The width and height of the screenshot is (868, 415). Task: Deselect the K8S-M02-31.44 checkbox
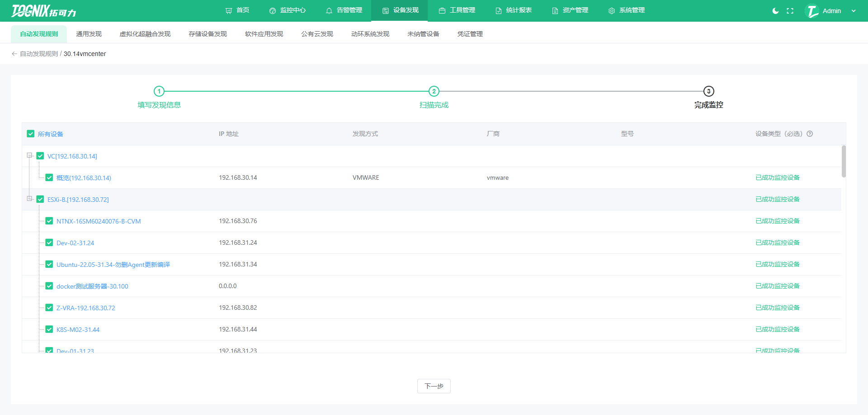click(49, 329)
